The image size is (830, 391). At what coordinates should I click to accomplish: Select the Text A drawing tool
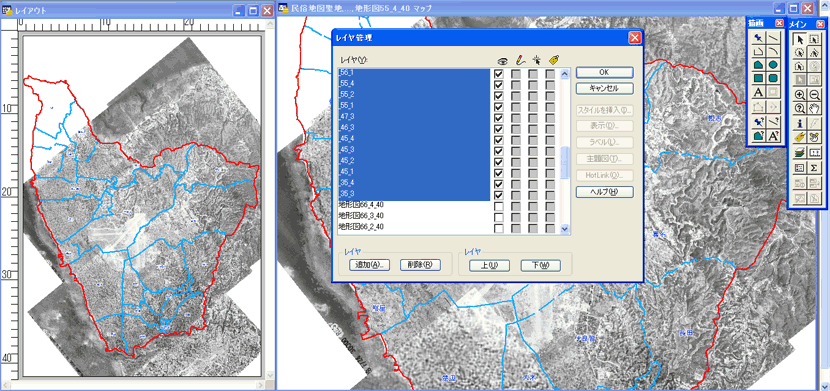758,92
